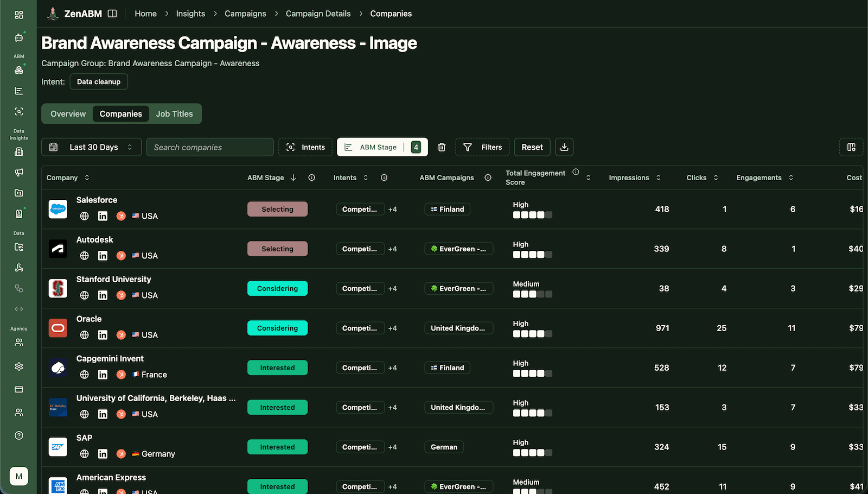
Task: Click the megaphone campaigns icon in sidebar
Action: [x=18, y=173]
